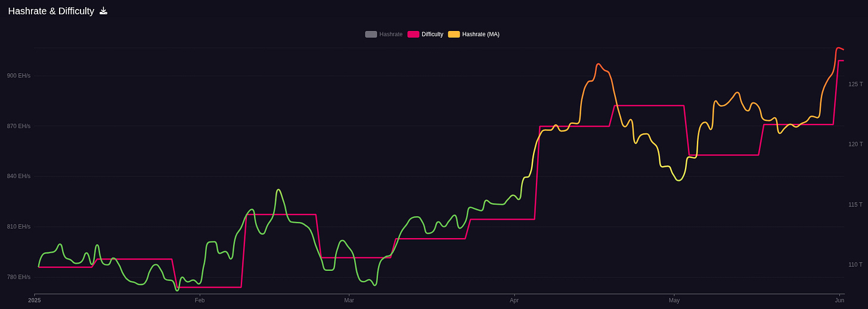Image resolution: width=868 pixels, height=309 pixels.
Task: Click the Mar label on time axis
Action: 349,301
